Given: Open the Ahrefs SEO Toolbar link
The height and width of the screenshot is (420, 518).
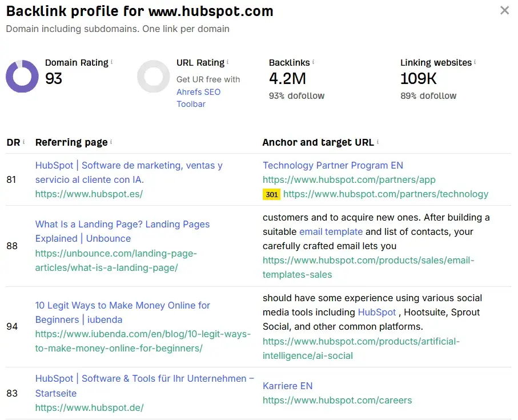Looking at the screenshot, I should [x=198, y=98].
